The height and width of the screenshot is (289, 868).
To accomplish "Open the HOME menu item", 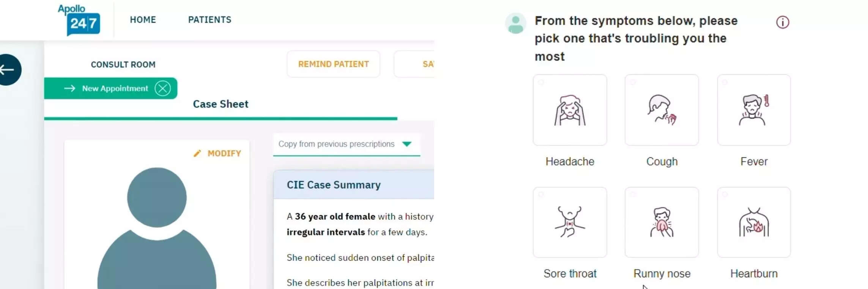I will coord(143,20).
